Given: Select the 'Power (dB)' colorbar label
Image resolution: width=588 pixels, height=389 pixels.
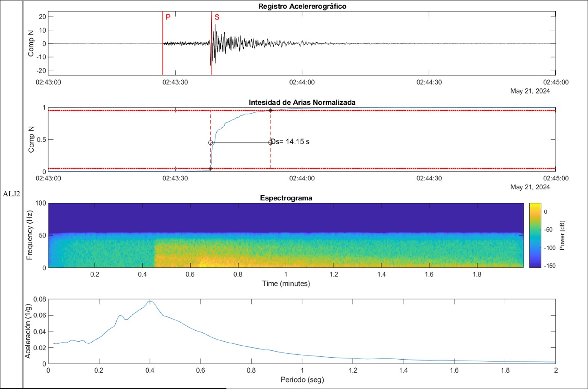Looking at the screenshot, I should 562,235.
